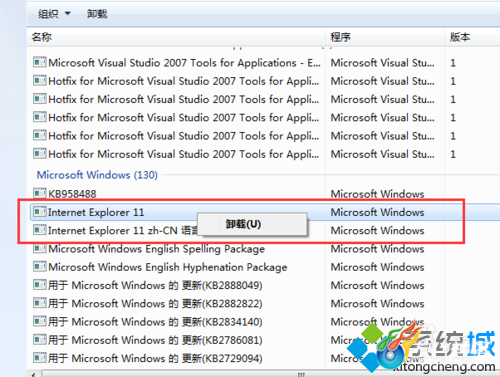Select the Internet Explorer 11 entry name
This screenshot has height=377, width=500.
[x=96, y=212]
